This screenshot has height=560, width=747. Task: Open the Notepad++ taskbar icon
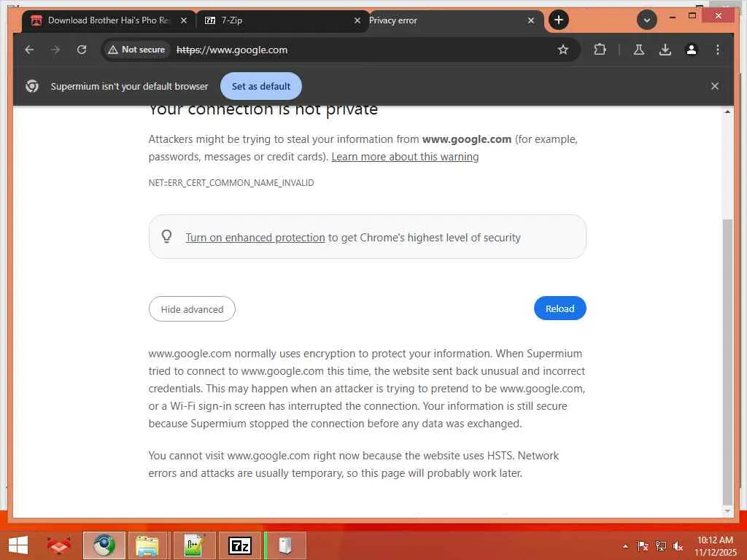click(x=194, y=545)
